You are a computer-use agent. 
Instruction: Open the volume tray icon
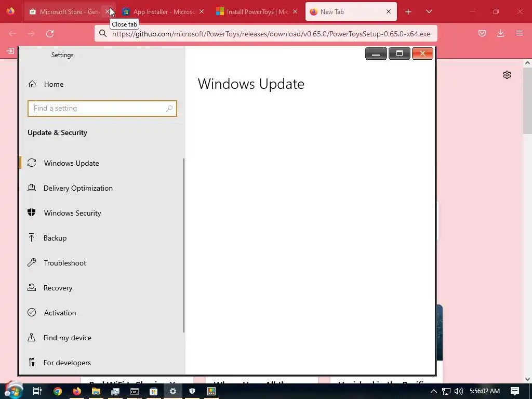click(x=459, y=391)
